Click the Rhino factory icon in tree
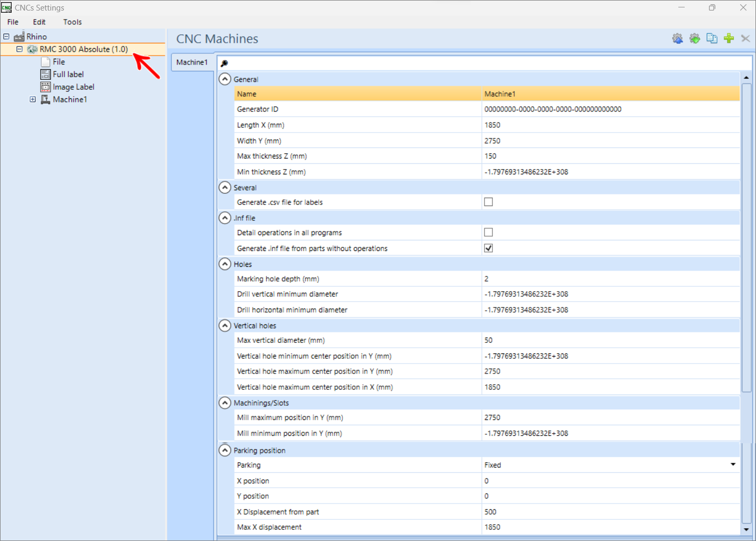756x541 pixels. tap(20, 37)
